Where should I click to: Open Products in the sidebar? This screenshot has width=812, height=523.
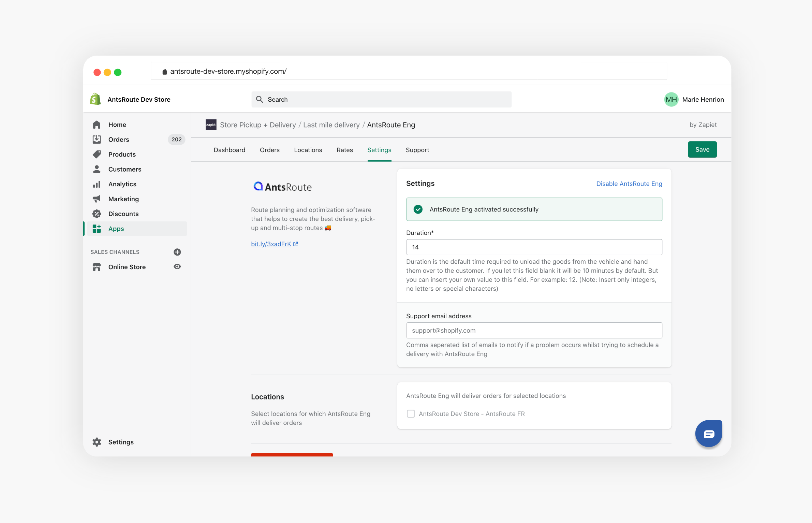point(122,155)
